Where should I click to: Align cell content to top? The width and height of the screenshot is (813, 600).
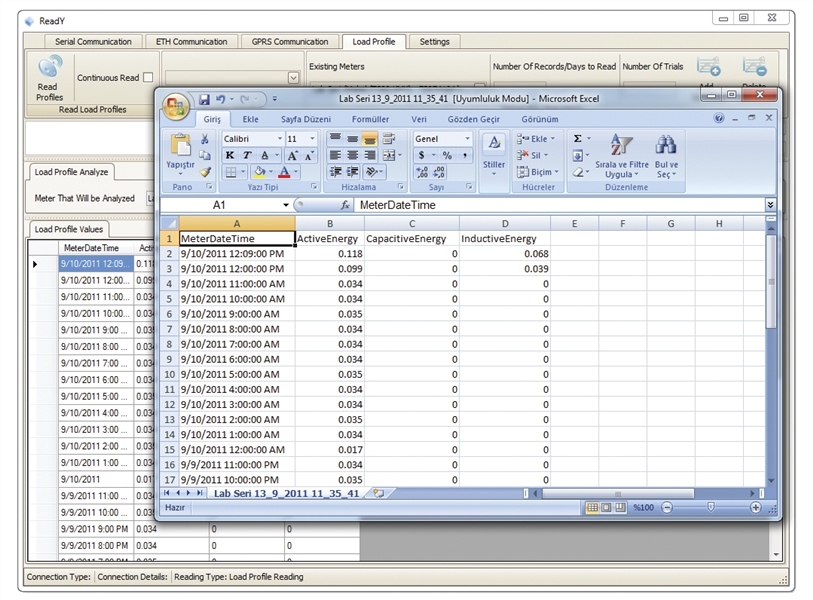tap(335, 138)
